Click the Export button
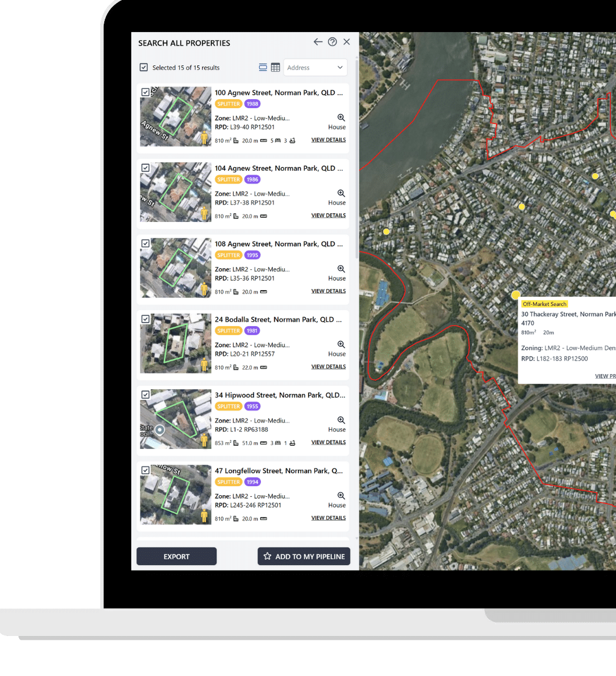The width and height of the screenshot is (616, 676). pyautogui.click(x=176, y=557)
